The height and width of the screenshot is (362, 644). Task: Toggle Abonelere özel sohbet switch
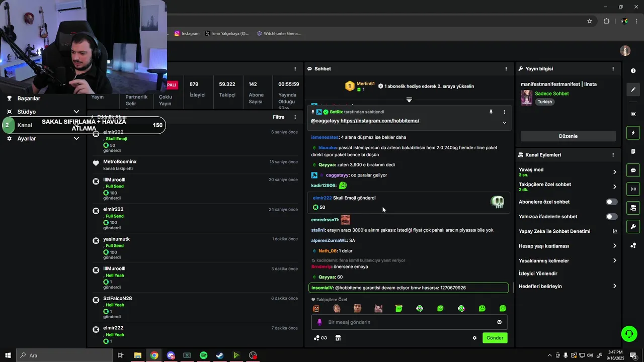611,202
